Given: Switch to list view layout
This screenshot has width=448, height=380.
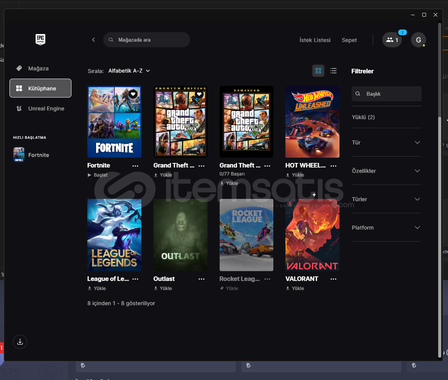Looking at the screenshot, I should tap(333, 71).
